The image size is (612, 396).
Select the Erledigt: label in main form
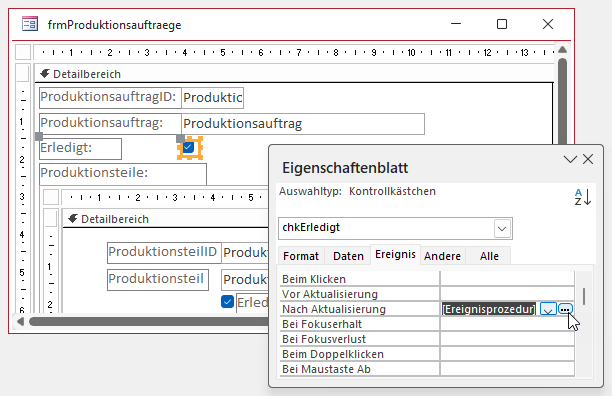80,148
